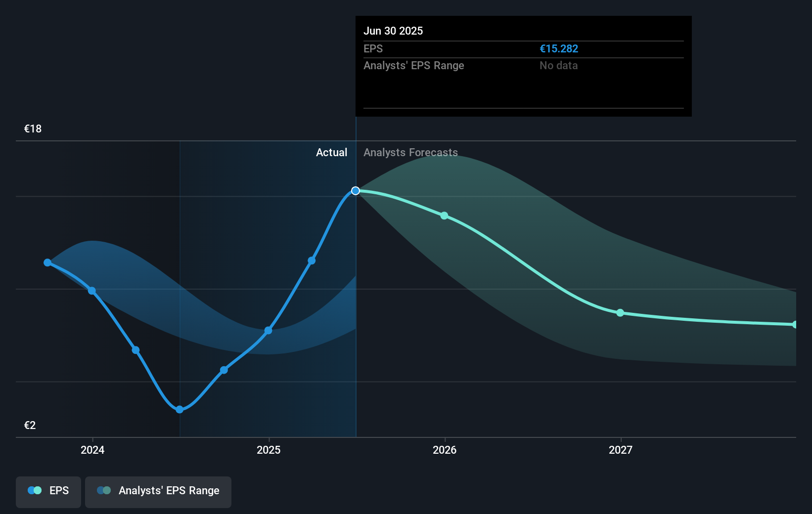The width and height of the screenshot is (812, 514).
Task: Click the 2026 forecast data point
Action: point(445,215)
